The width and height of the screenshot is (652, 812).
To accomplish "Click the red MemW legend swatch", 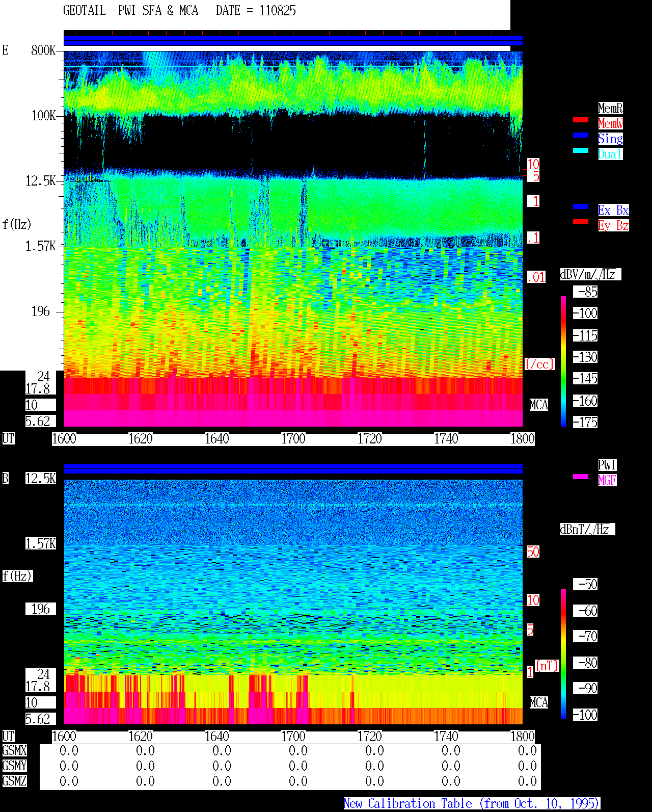I will (x=581, y=120).
